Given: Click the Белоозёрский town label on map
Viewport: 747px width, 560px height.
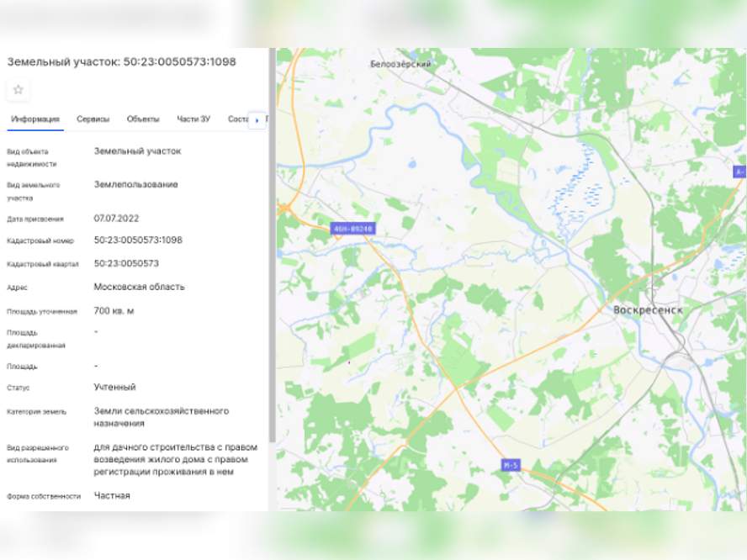Looking at the screenshot, I should (x=400, y=64).
